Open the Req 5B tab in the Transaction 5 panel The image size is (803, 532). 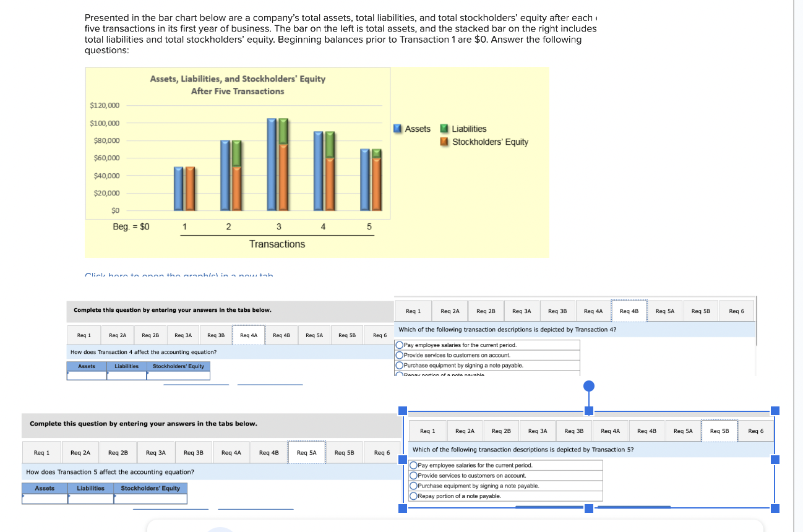tap(719, 431)
